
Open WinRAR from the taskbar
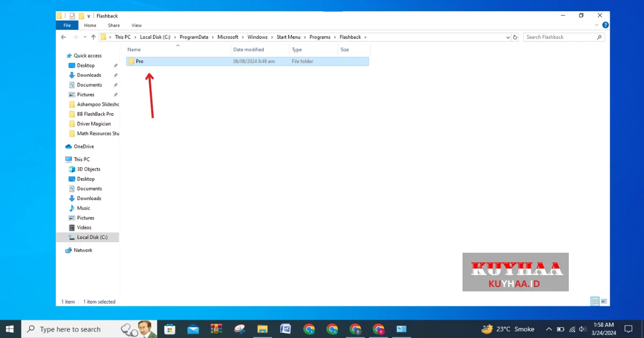point(216,329)
